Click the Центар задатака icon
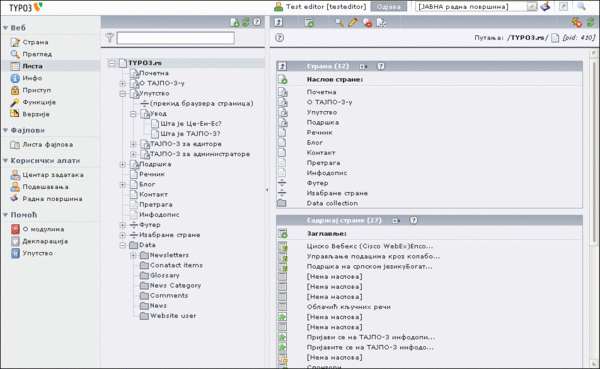The image size is (600, 369). pos(15,175)
